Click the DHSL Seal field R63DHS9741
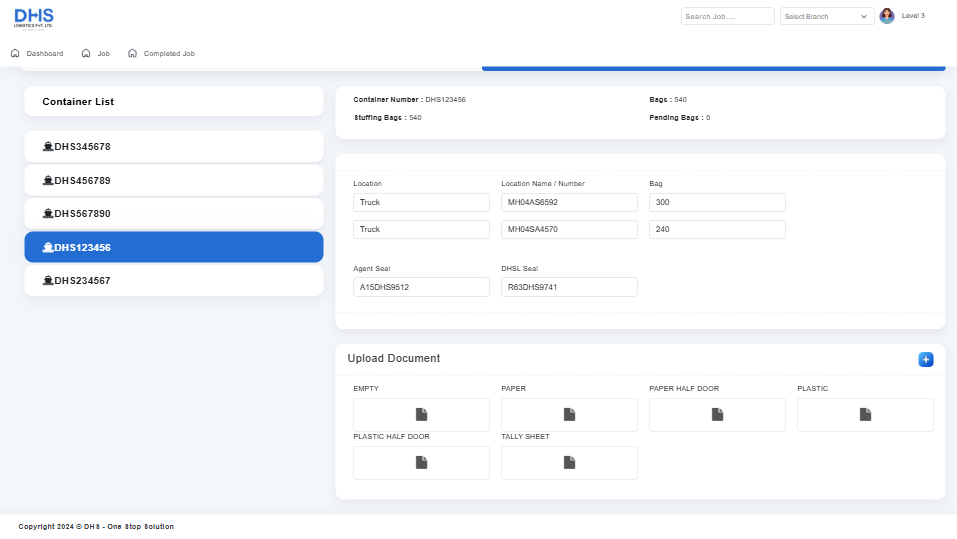This screenshot has height=539, width=957. click(569, 287)
